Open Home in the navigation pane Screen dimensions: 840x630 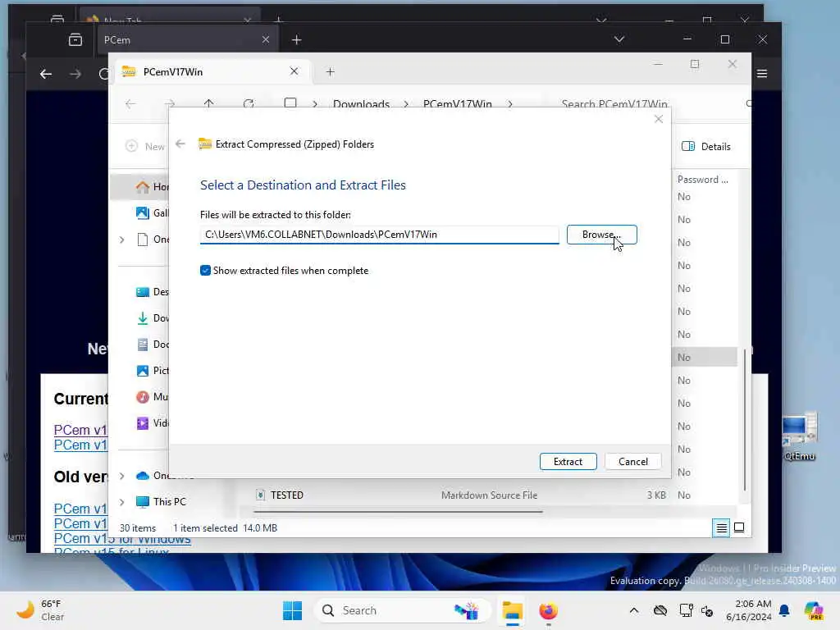point(153,186)
